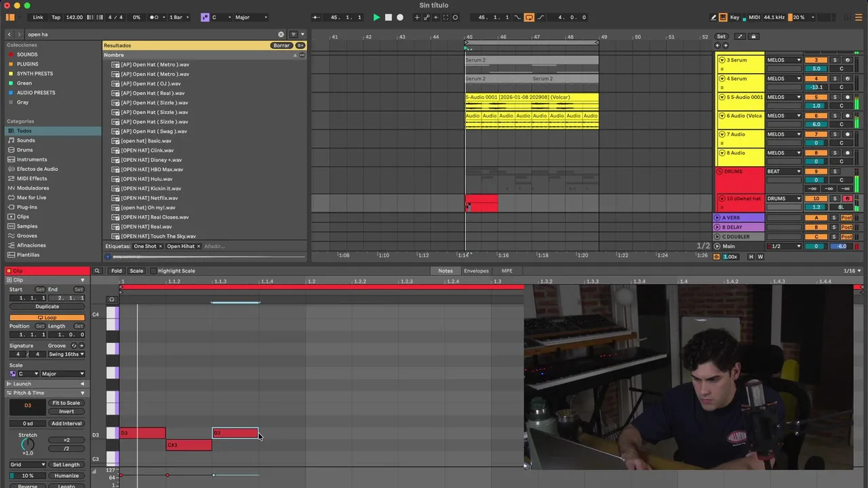868x488 pixels.
Task: Toggle the arrangement Loop switch in the transport
Action: pyautogui.click(x=529, y=17)
